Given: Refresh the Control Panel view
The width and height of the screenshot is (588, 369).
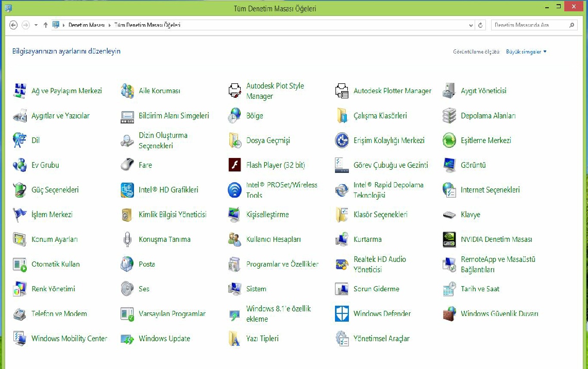Looking at the screenshot, I should click(480, 25).
